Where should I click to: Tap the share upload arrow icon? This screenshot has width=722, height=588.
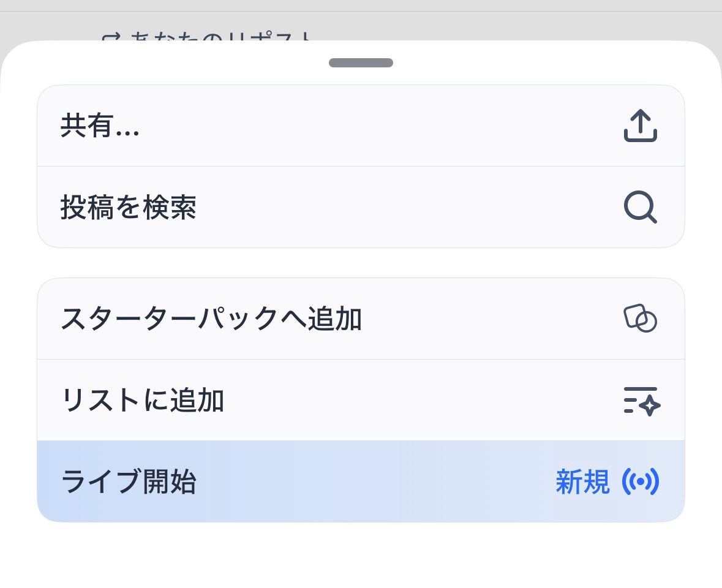(640, 126)
